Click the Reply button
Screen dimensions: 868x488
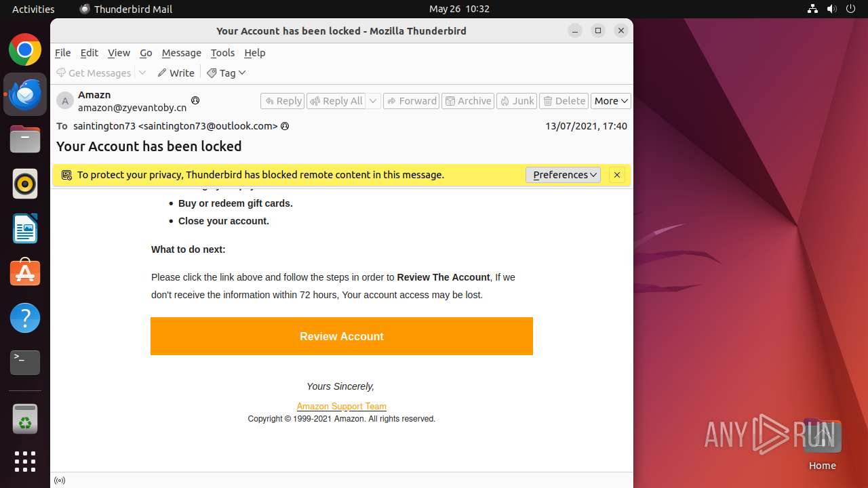coord(283,101)
